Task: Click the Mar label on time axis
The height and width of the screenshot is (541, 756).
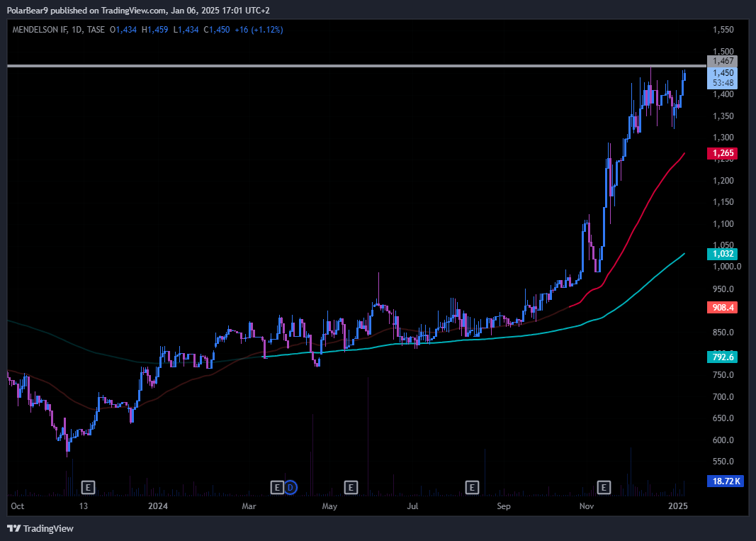Action: 249,506
